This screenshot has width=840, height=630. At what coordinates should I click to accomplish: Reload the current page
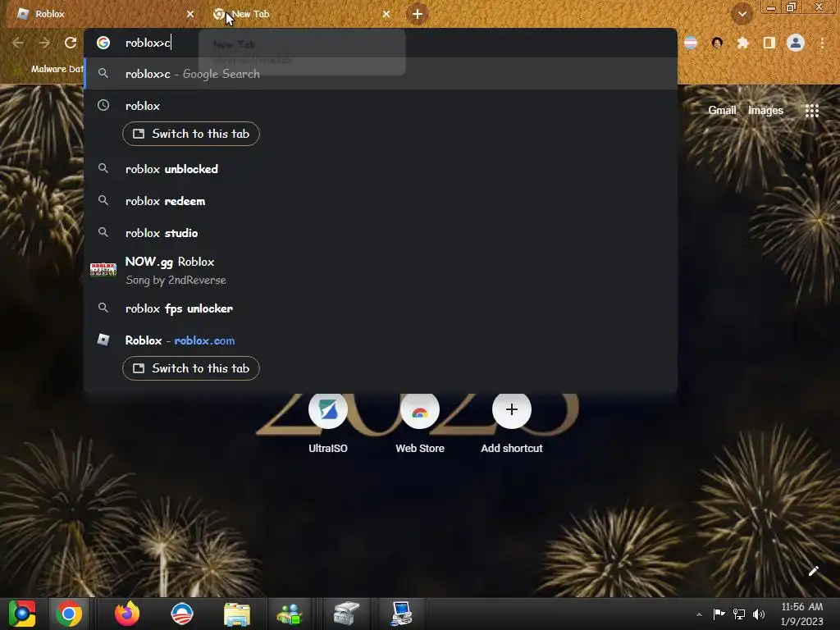click(x=71, y=43)
